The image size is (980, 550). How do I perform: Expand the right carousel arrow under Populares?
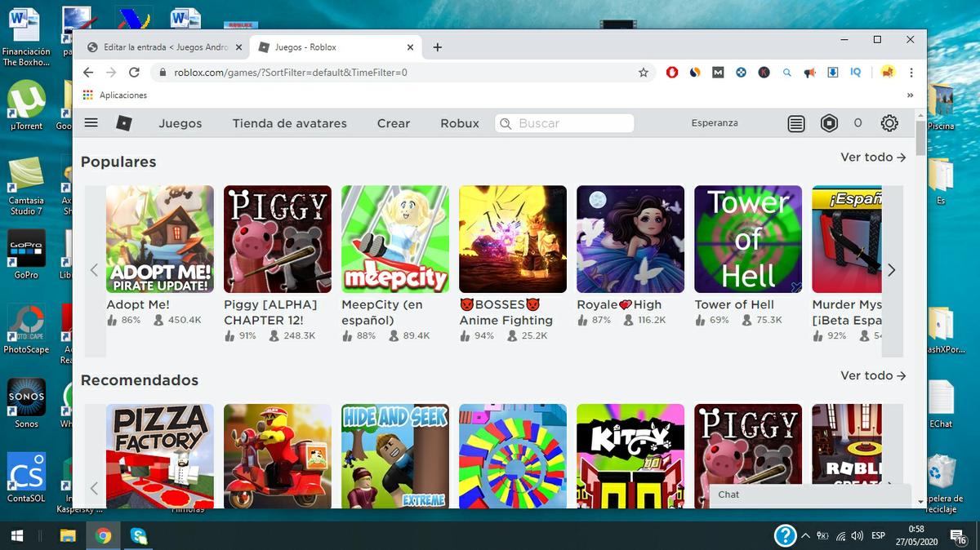coord(892,269)
